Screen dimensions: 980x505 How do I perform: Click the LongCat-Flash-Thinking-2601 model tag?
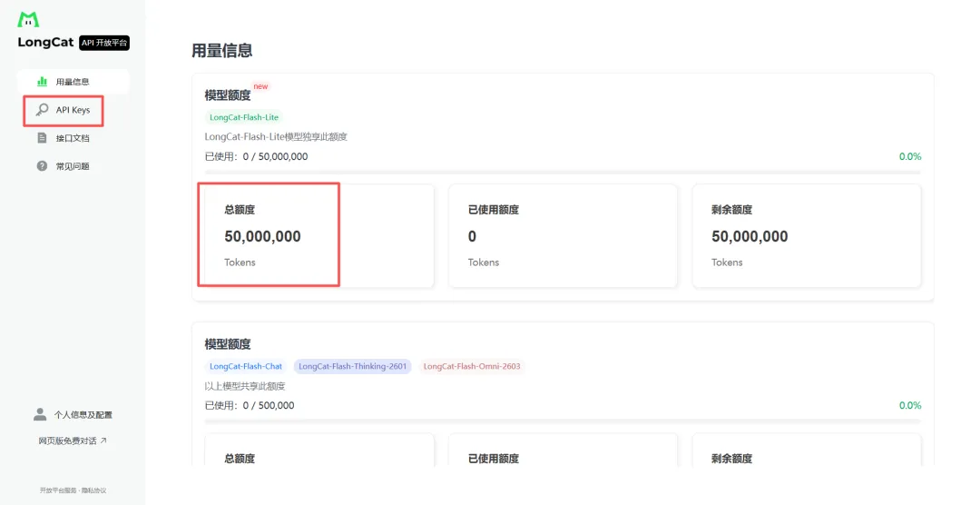tap(352, 366)
